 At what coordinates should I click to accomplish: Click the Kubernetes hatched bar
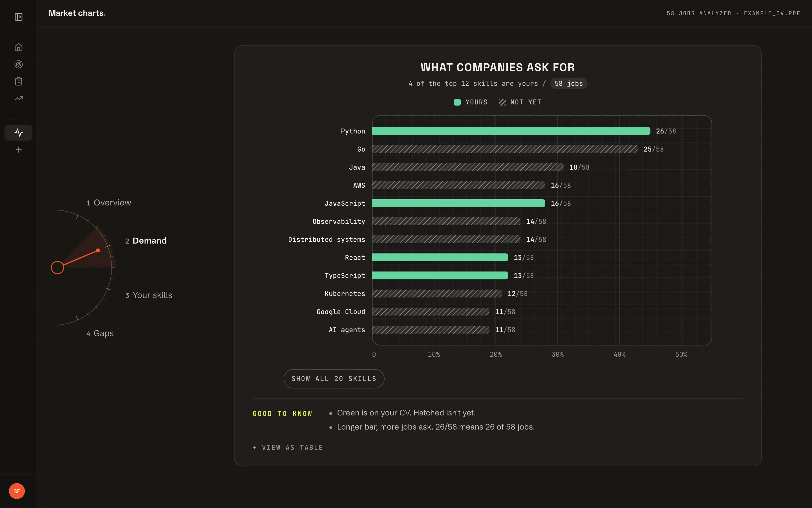(437, 294)
